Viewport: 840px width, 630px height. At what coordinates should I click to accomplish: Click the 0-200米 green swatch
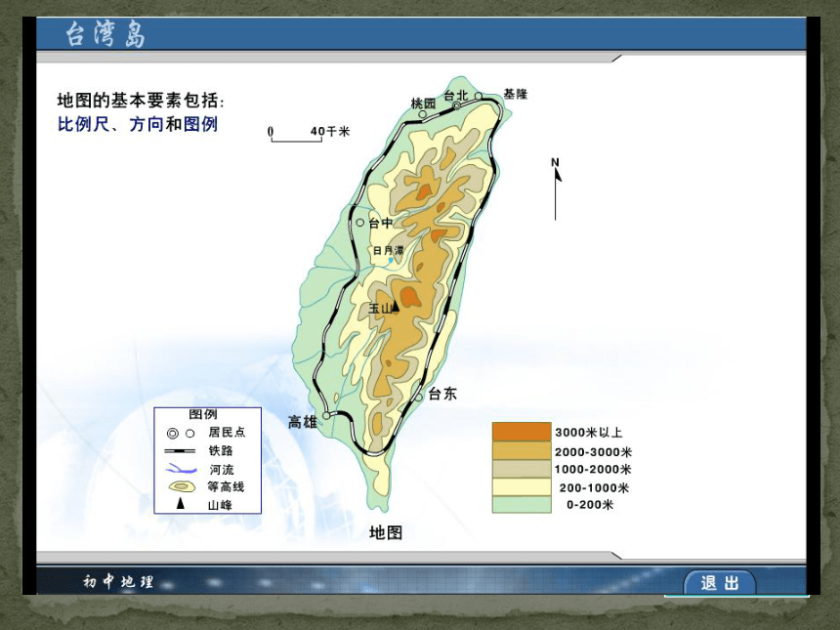(x=522, y=505)
